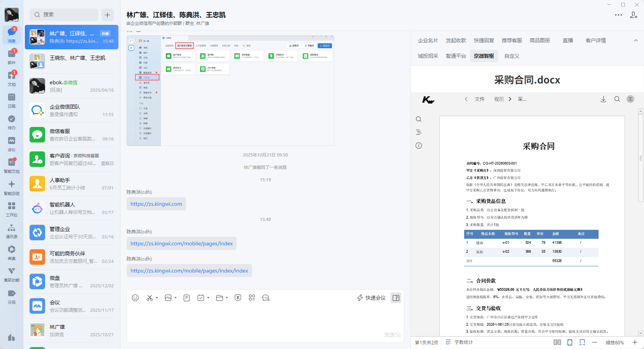
Task: Open the 邮件 mail section
Action: click(12, 57)
